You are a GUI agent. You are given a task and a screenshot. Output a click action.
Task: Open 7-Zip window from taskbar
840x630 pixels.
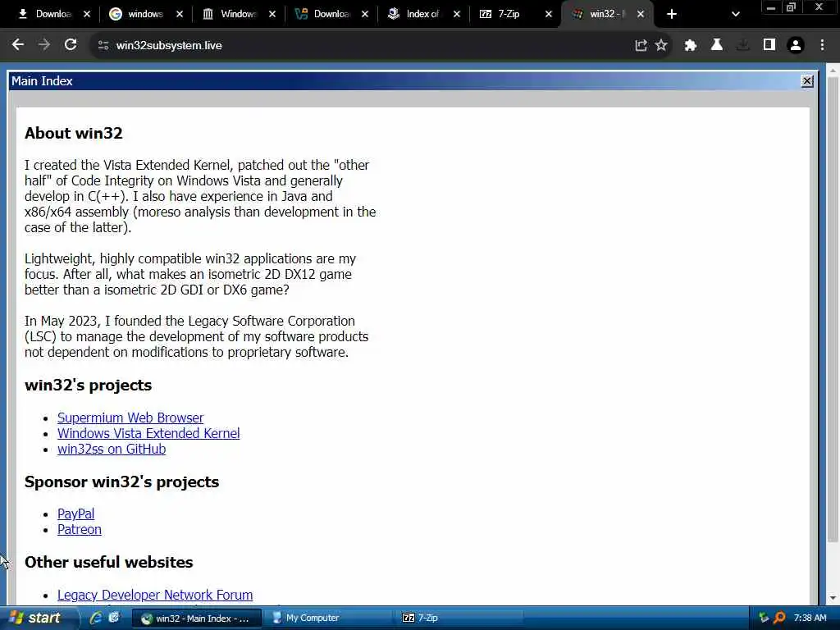[459, 619]
